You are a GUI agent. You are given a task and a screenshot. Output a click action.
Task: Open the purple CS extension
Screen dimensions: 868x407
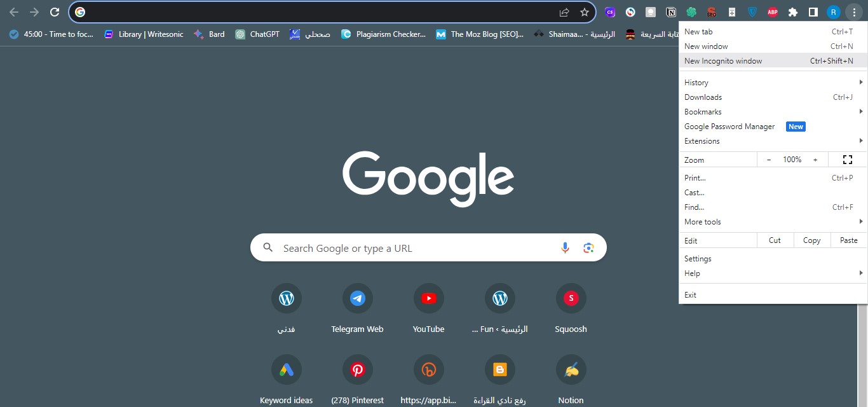tap(610, 12)
